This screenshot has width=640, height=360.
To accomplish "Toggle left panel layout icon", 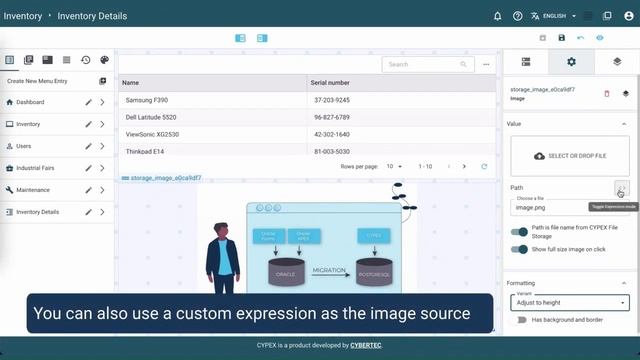I will tap(240, 38).
